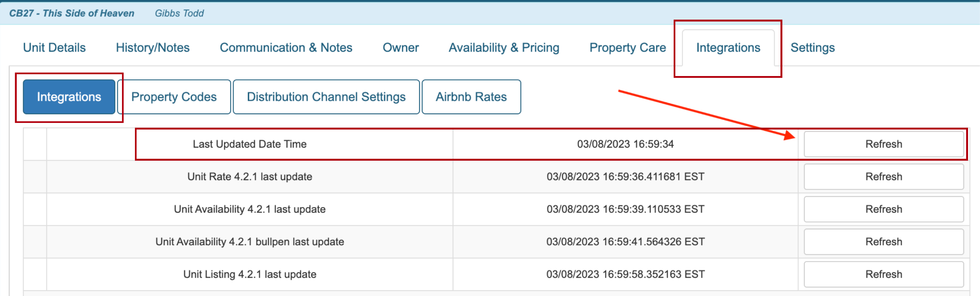Show Distribution Channel Settings

click(326, 97)
